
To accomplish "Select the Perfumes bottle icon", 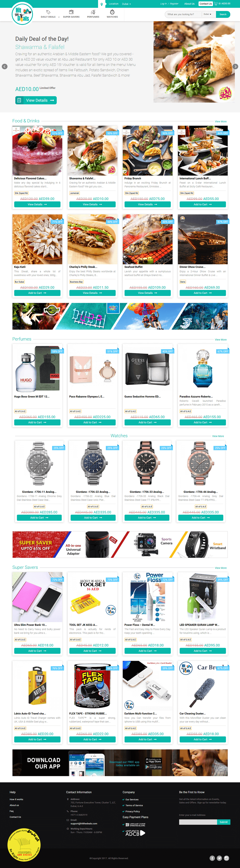I will pyautogui.click(x=93, y=12).
